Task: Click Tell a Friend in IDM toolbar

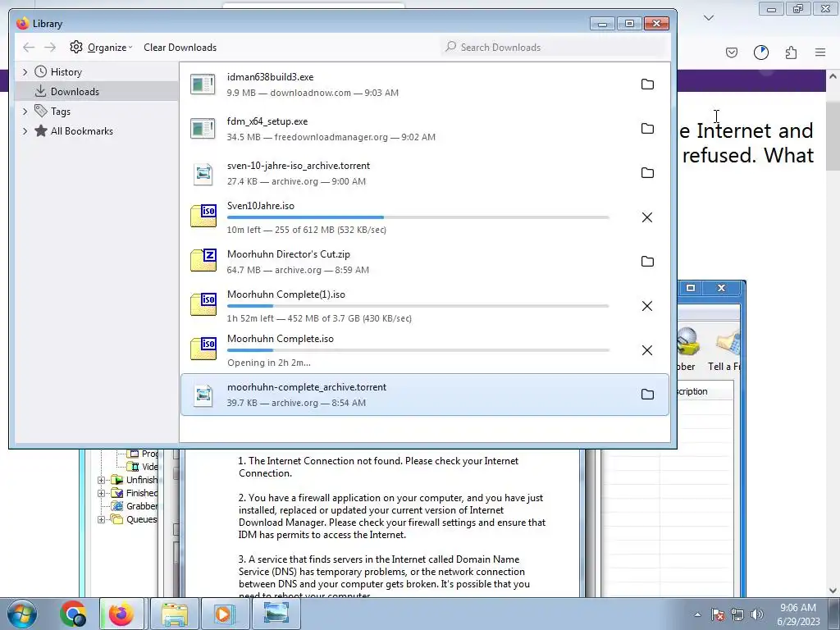Action: tap(725, 348)
